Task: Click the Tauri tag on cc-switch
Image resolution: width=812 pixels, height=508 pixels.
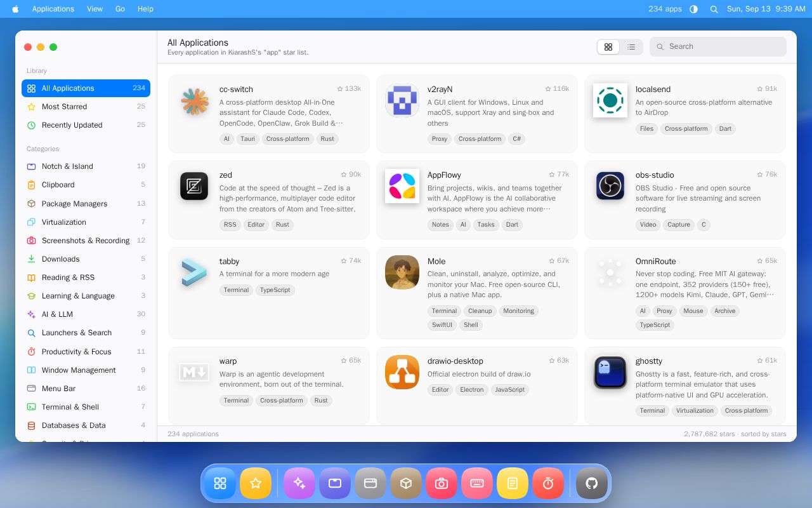Action: pyautogui.click(x=247, y=139)
